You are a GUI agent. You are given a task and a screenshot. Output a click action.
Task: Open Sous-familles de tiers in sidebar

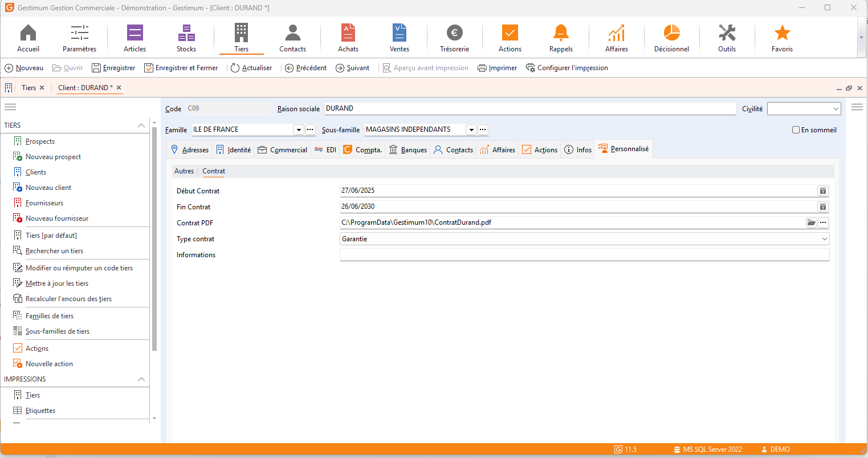(x=57, y=331)
